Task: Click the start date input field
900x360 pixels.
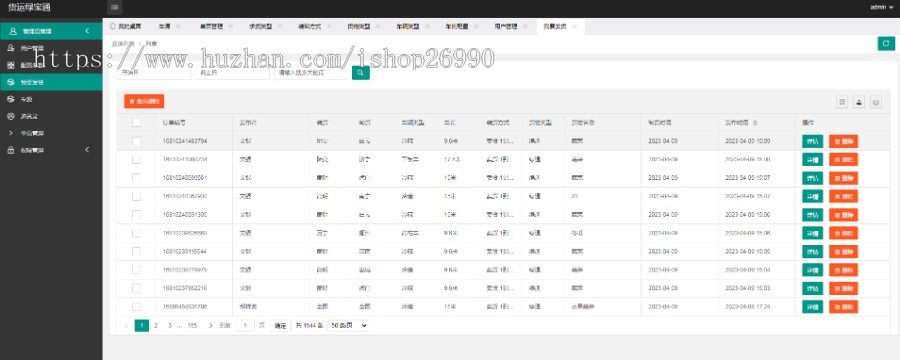Action: (153, 73)
